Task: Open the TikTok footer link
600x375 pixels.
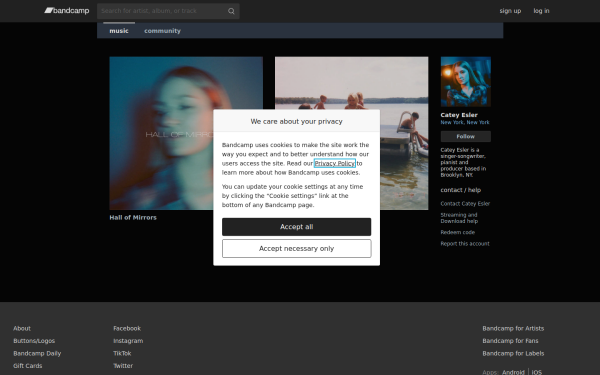Action: click(x=122, y=354)
